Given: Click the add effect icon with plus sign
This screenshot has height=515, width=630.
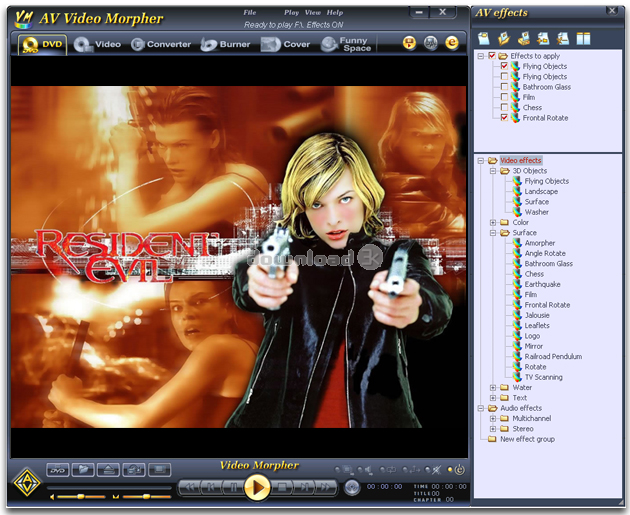Looking at the screenshot, I should pyautogui.click(x=543, y=39).
